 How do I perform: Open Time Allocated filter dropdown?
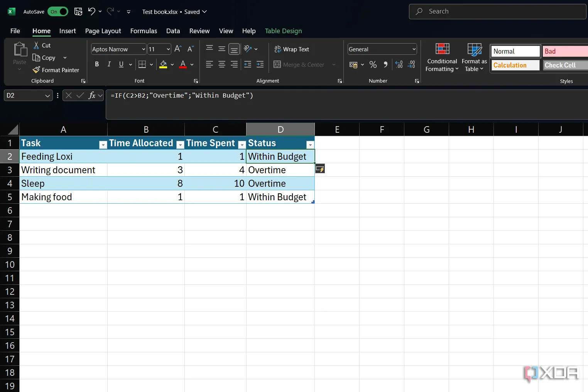point(180,145)
